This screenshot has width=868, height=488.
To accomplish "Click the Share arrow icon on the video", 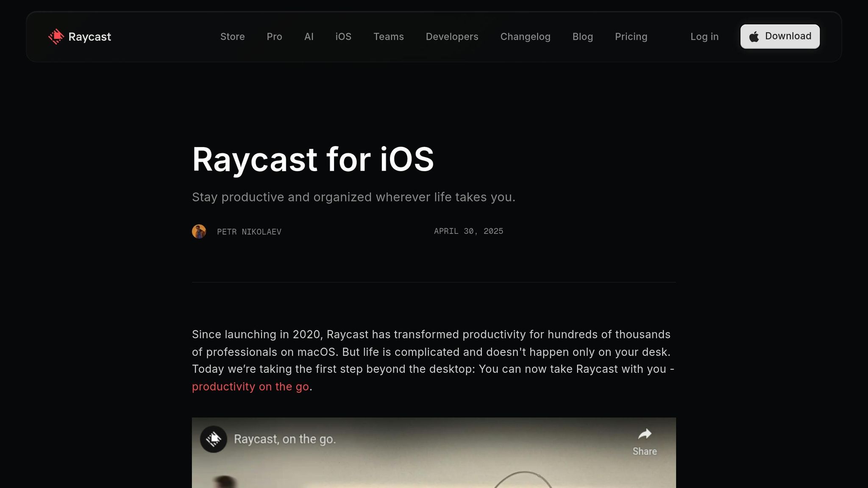I will coord(645,434).
